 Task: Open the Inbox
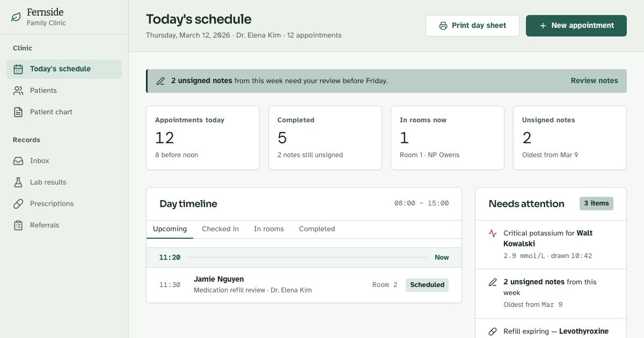pyautogui.click(x=64, y=161)
